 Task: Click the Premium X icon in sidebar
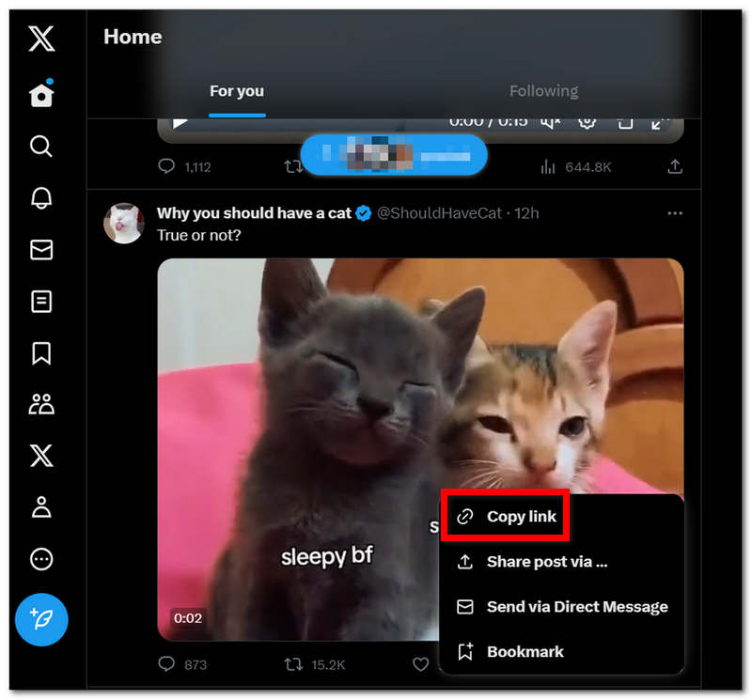(41, 457)
